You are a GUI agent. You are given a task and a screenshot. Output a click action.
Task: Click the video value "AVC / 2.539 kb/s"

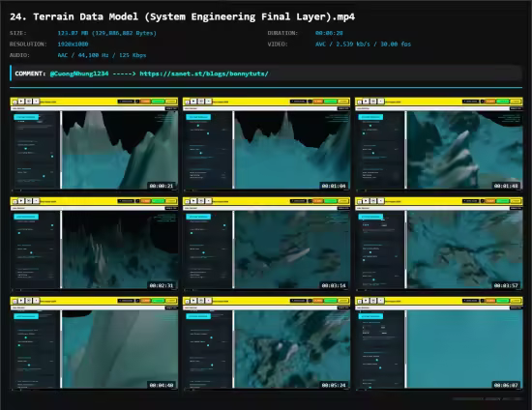point(363,44)
